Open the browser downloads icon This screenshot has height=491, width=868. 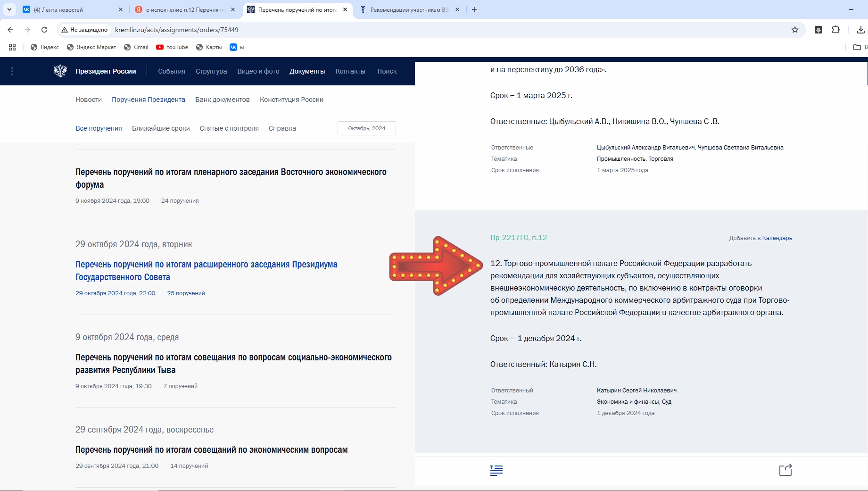(x=860, y=30)
